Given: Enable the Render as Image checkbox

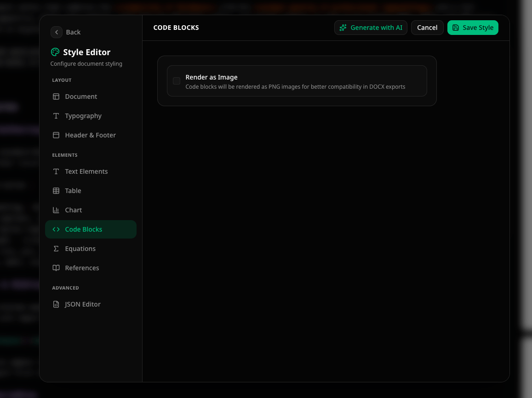Looking at the screenshot, I should [x=177, y=81].
